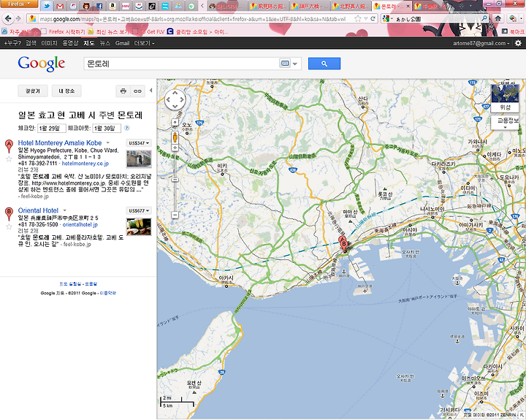The image size is (526, 420).
Task: Visit hotelmonterey.co.jp website link
Action: (x=85, y=164)
